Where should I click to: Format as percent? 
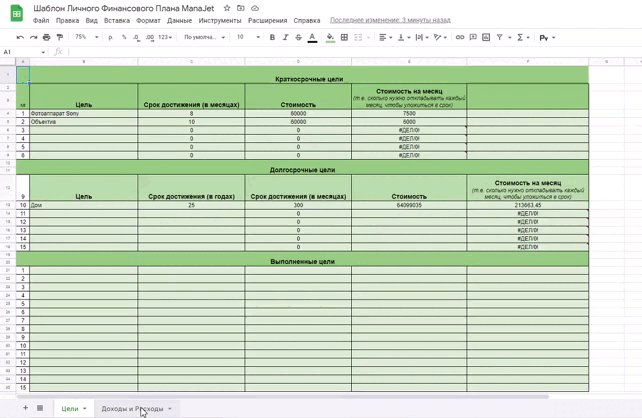point(124,37)
